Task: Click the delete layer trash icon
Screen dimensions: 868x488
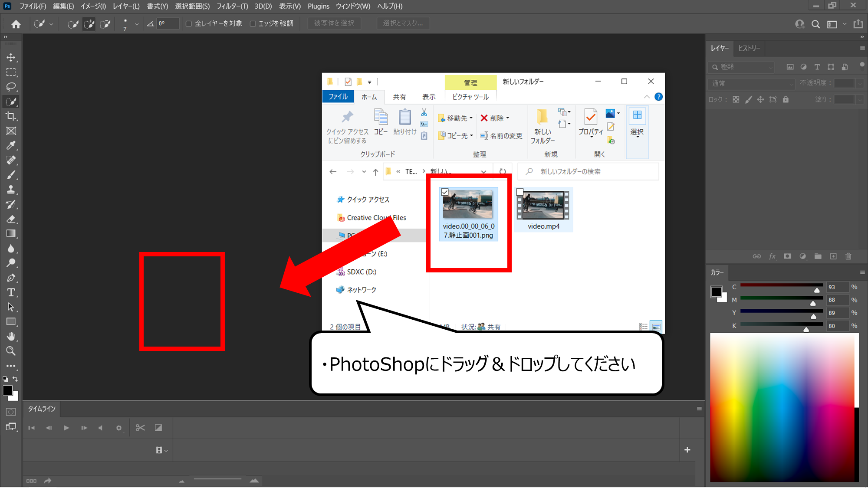Action: (848, 256)
